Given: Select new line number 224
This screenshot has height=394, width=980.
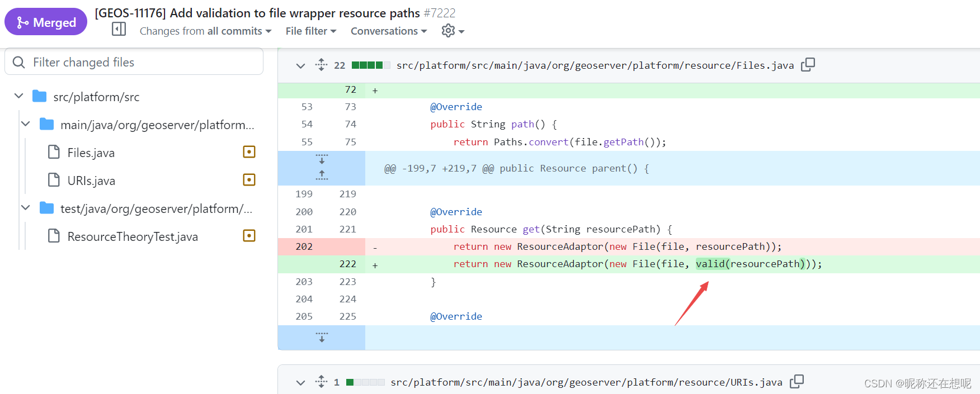Looking at the screenshot, I should (x=348, y=299).
